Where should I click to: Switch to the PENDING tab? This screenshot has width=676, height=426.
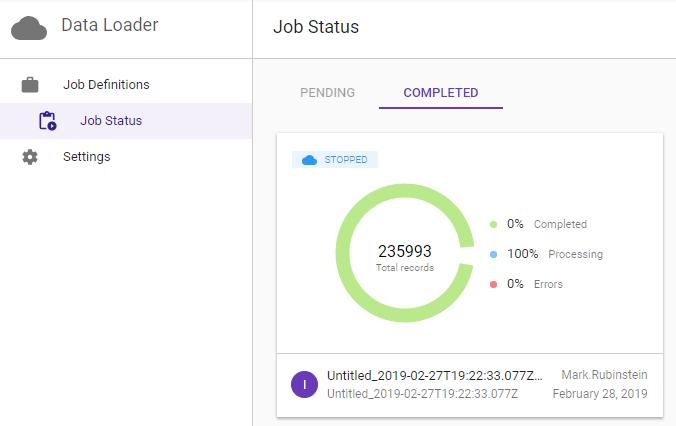pos(328,93)
